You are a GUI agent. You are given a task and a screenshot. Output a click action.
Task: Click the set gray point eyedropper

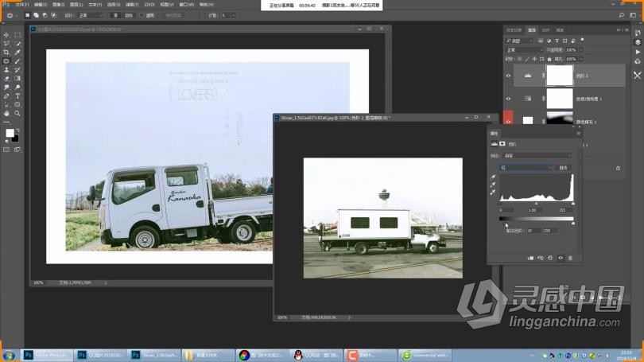(x=493, y=185)
